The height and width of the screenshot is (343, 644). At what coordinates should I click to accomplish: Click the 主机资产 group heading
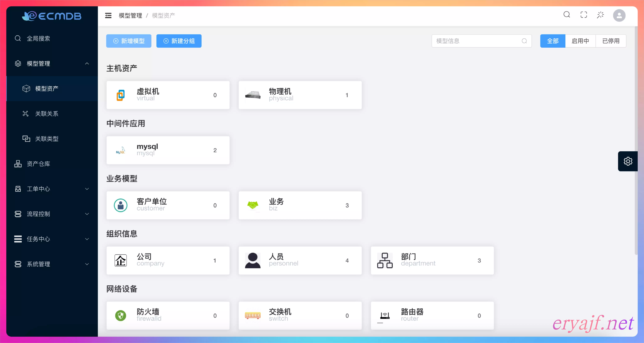point(122,68)
